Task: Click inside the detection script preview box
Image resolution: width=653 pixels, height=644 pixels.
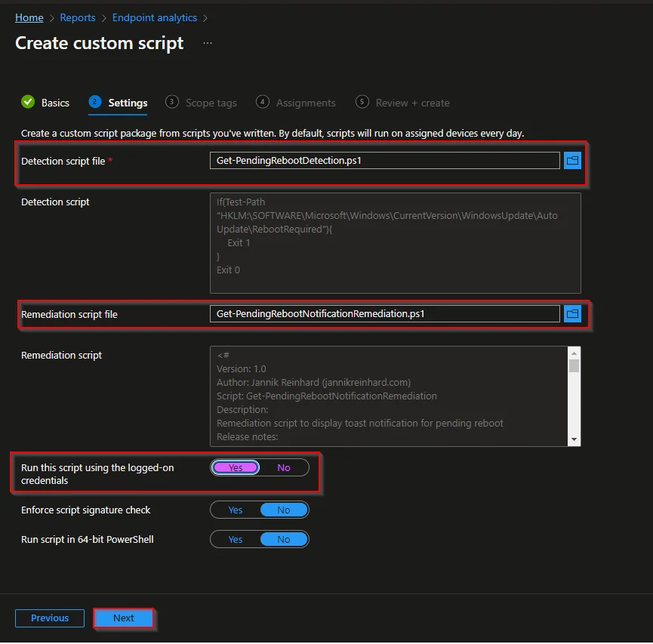Action: pos(396,243)
